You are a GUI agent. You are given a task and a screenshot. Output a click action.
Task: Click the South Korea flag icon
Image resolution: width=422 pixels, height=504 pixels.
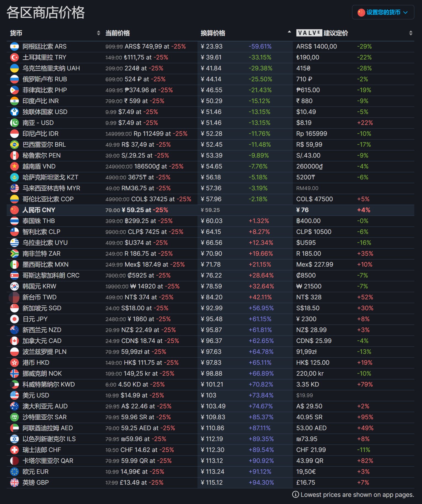[15, 286]
